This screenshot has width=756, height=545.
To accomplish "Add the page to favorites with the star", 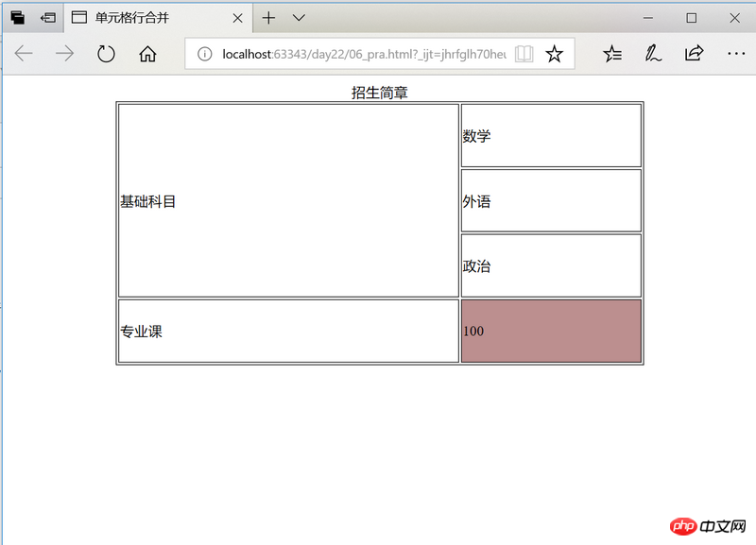I will tap(554, 54).
